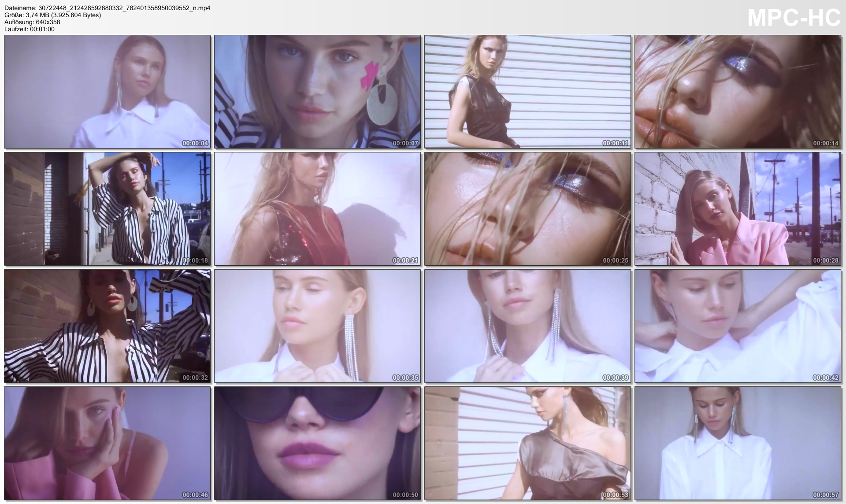Click the red sequin dress frame 00:00:21

tap(317, 209)
